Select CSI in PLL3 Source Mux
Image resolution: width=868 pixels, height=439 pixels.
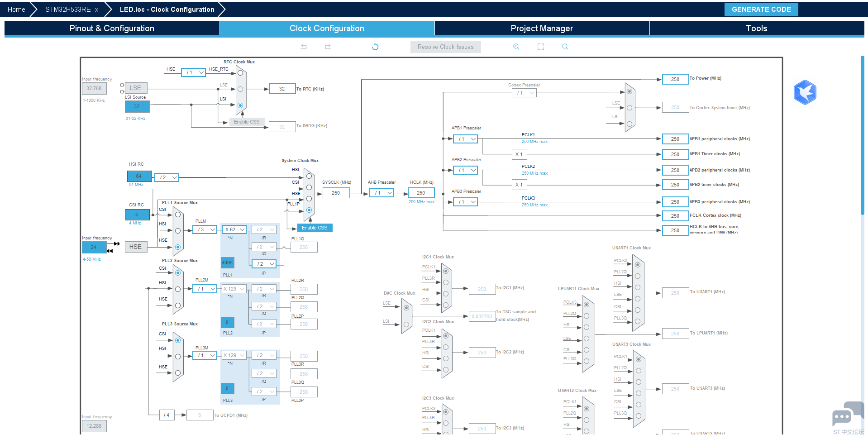(178, 340)
